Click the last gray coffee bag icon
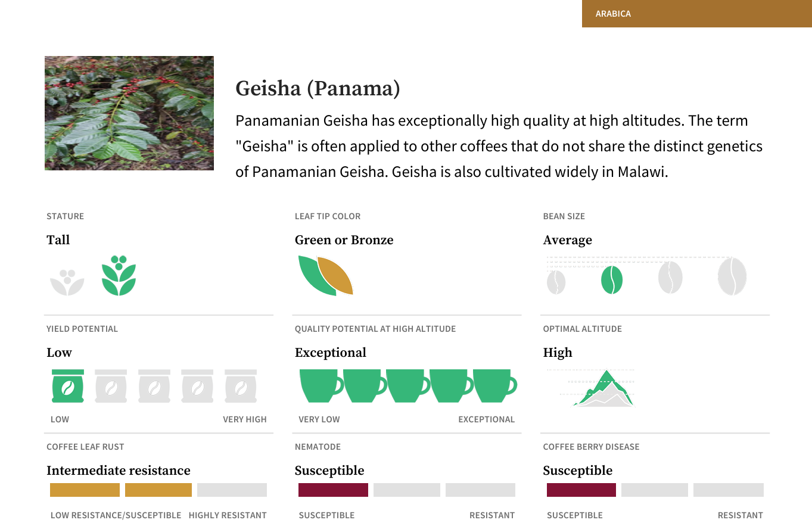This screenshot has width=812, height=526. (241, 386)
